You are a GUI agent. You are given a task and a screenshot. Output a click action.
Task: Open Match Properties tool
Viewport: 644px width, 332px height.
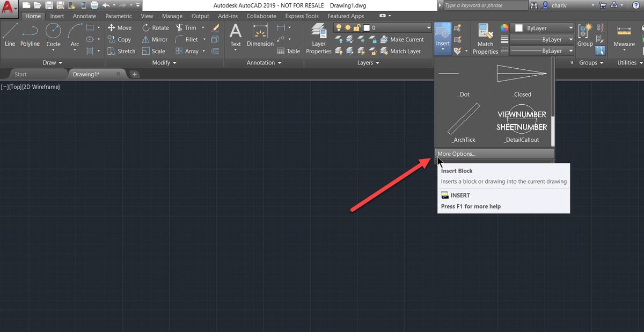tap(485, 38)
